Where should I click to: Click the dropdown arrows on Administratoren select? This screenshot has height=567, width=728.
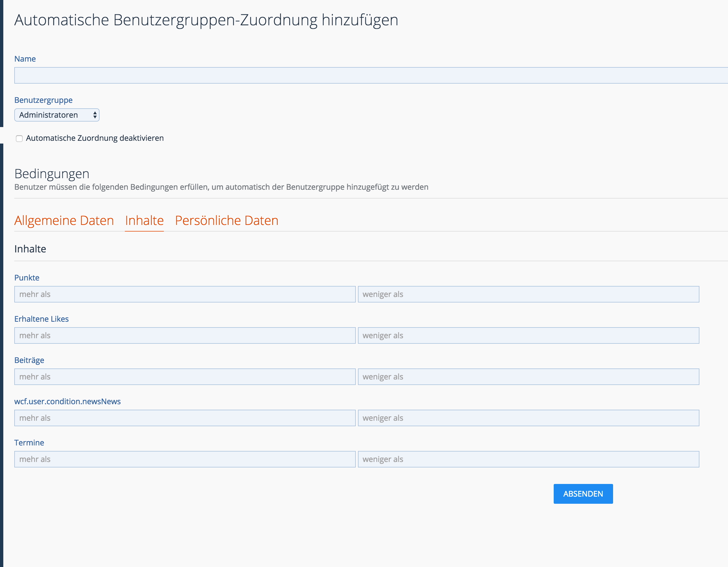click(x=95, y=115)
